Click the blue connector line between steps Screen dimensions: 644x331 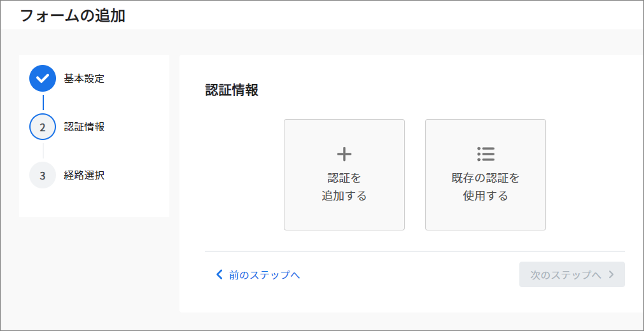tap(43, 102)
